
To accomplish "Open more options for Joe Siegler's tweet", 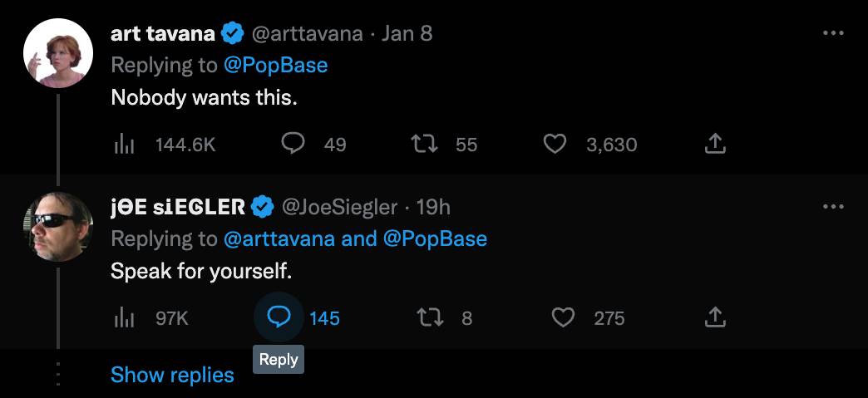I will click(x=832, y=206).
